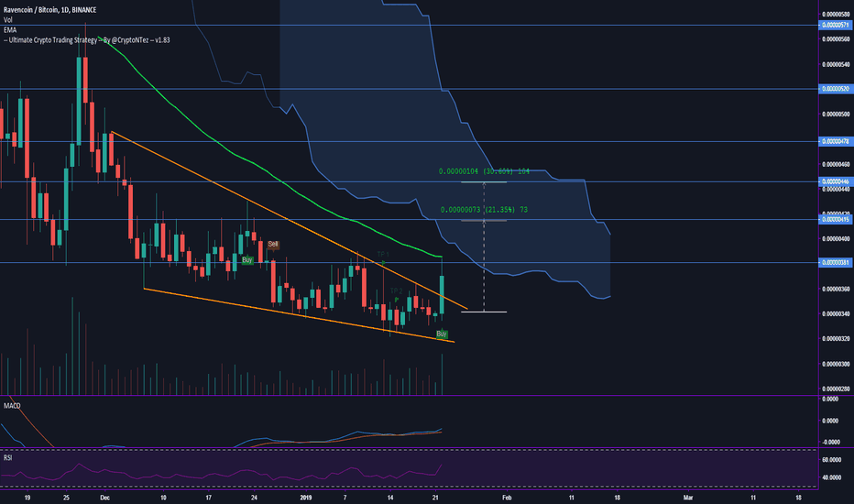854x504 pixels.
Task: Click the Buy marker beside the Sell marker
Action: [x=247, y=260]
